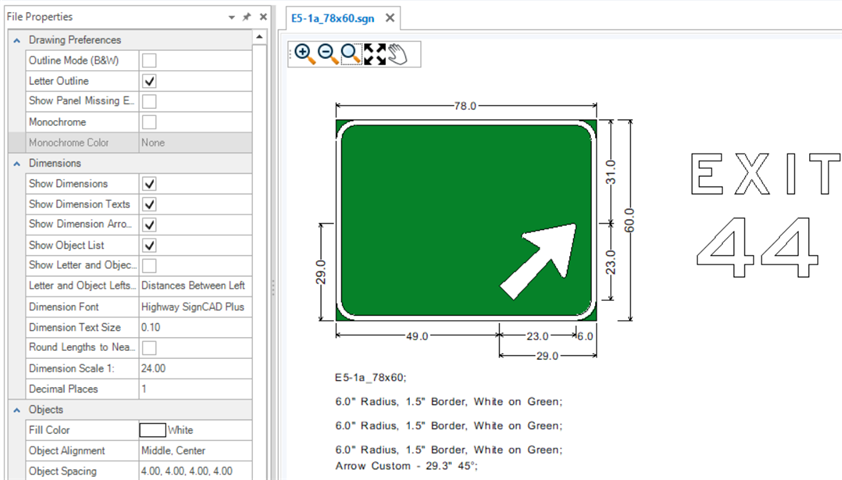The height and width of the screenshot is (480, 842).
Task: Click the Zoom Out magnifier tool
Action: point(327,54)
